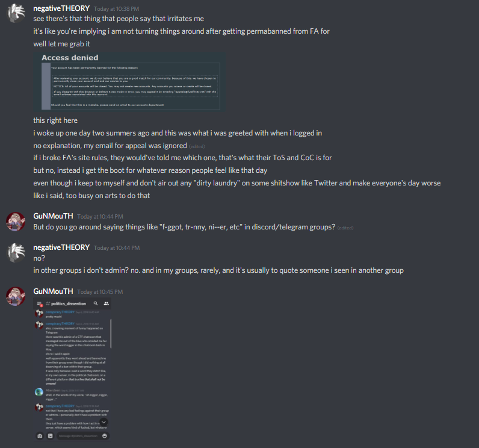This screenshot has width=479, height=448.
Task: Open the Access denied image attachment
Action: click(x=129, y=82)
